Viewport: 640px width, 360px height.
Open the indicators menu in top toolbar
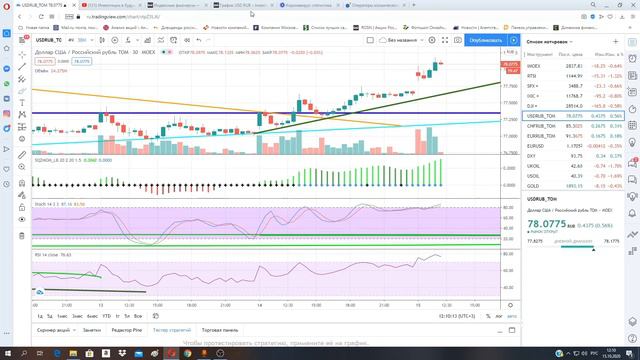click(x=128, y=40)
